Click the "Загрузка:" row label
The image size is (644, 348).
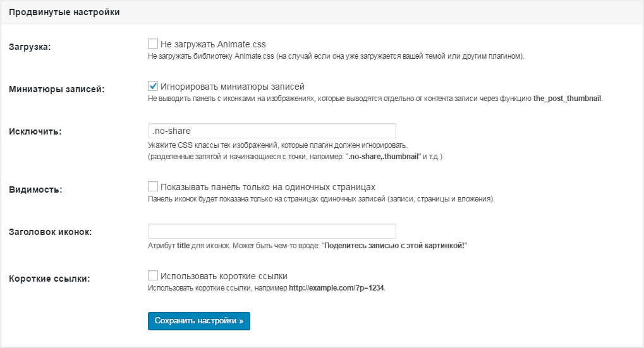point(30,47)
